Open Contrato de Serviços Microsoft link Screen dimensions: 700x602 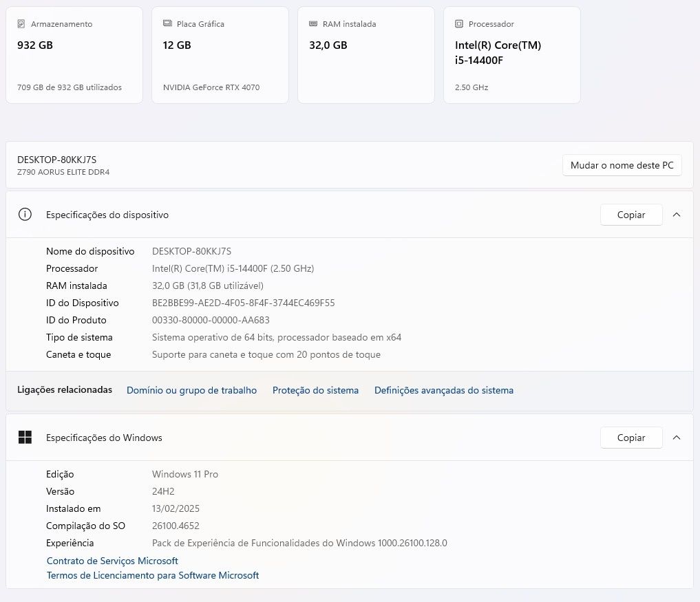(x=112, y=561)
